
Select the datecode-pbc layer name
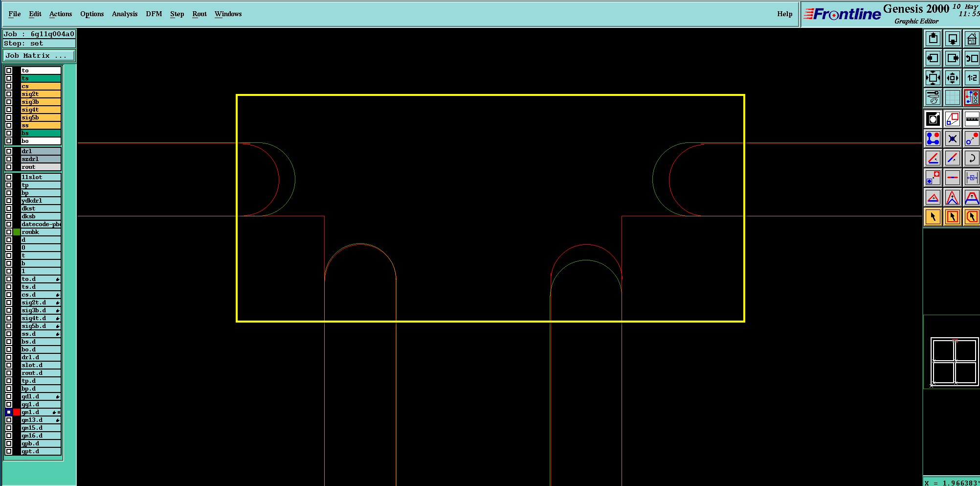point(41,224)
